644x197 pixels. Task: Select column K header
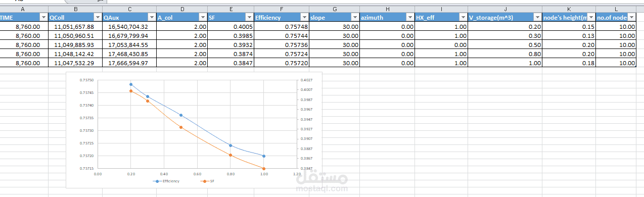tap(569, 9)
